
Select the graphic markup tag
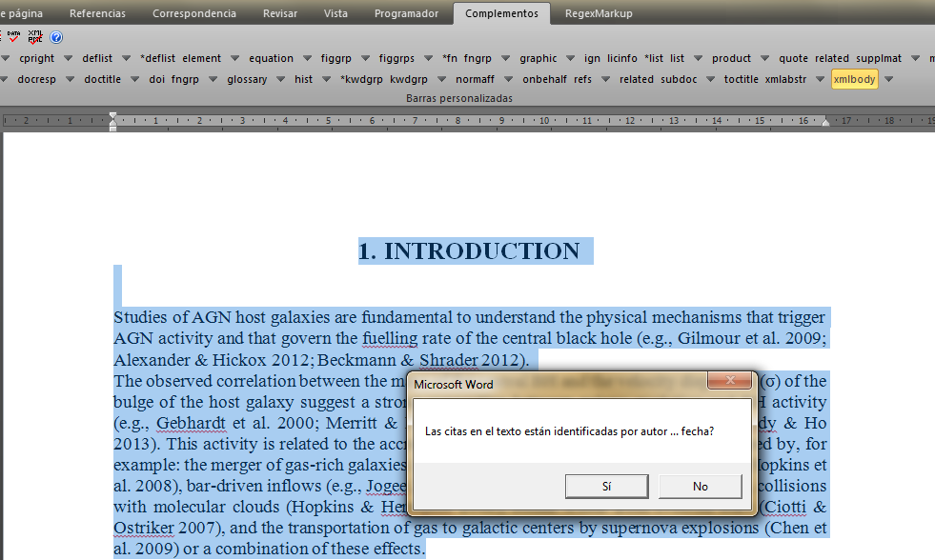coord(539,58)
